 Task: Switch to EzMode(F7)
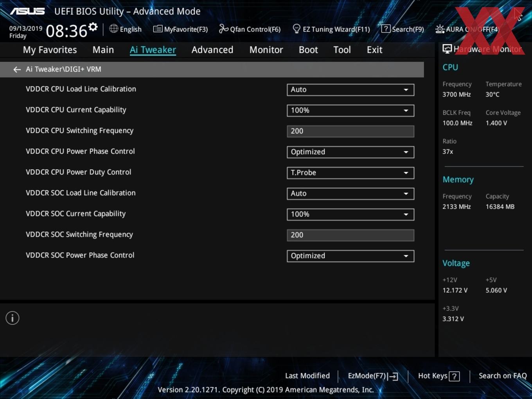pyautogui.click(x=373, y=376)
